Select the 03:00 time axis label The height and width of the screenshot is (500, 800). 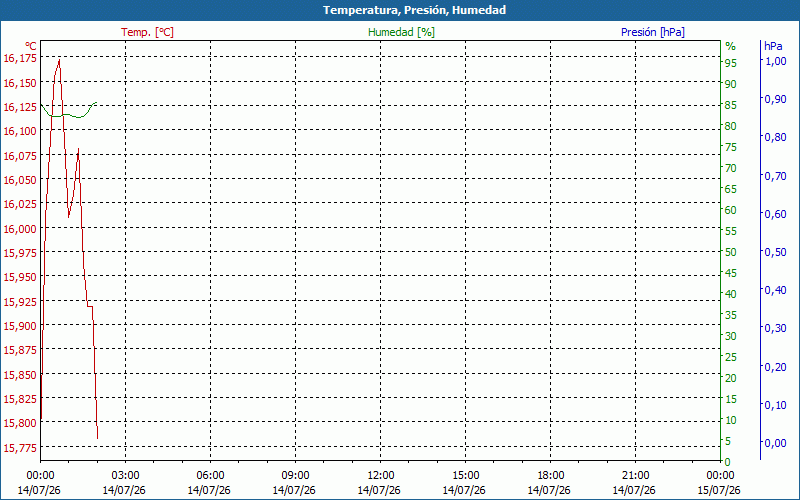(x=125, y=476)
